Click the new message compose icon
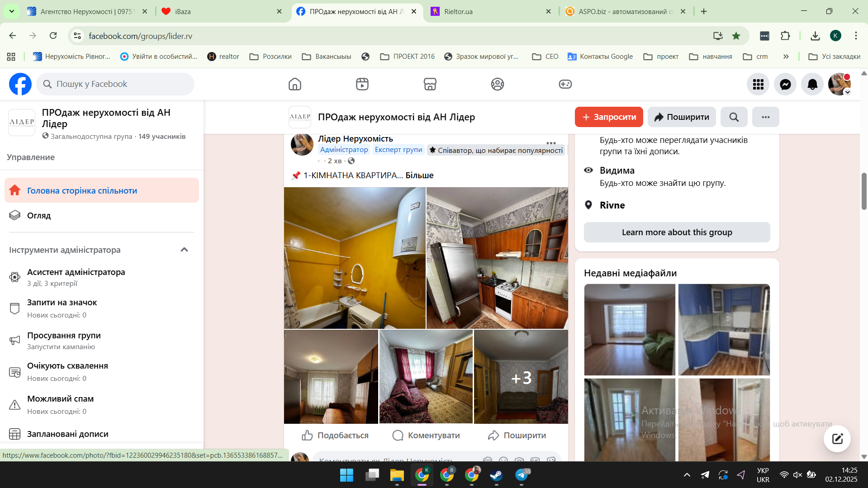This screenshot has width=868, height=488. (837, 438)
